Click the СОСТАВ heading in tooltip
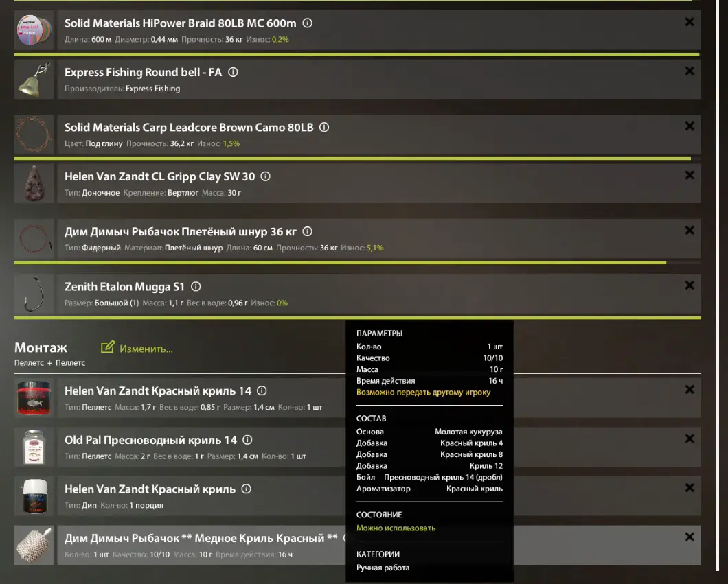The image size is (728, 584). [x=372, y=419]
